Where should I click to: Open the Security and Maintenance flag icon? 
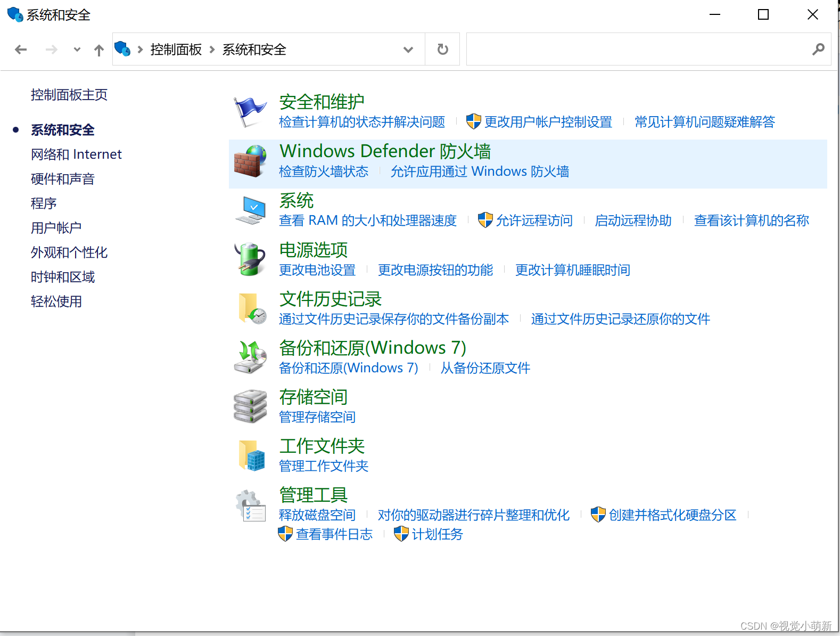(x=250, y=112)
